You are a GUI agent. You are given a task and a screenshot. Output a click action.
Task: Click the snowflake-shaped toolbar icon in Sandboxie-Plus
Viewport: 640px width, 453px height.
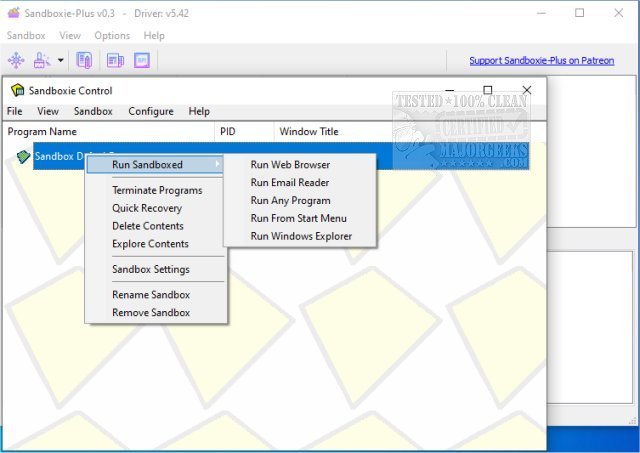click(16, 60)
